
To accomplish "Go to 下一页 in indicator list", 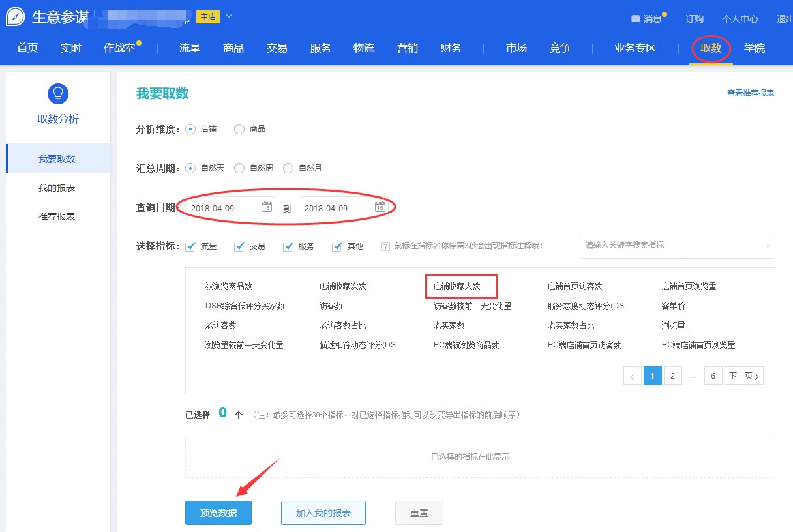I will [x=743, y=376].
